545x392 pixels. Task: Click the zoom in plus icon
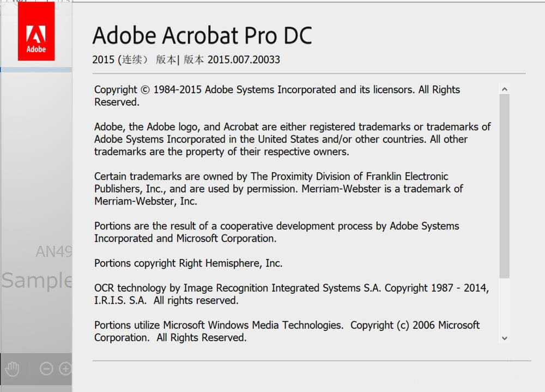[65, 369]
